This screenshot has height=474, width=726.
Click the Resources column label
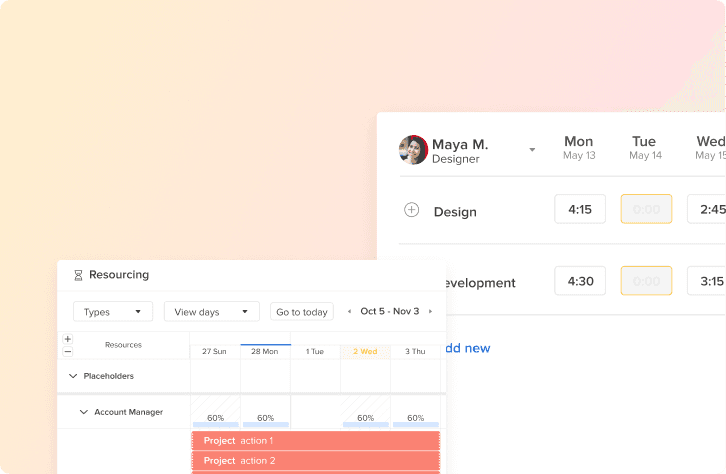(123, 345)
